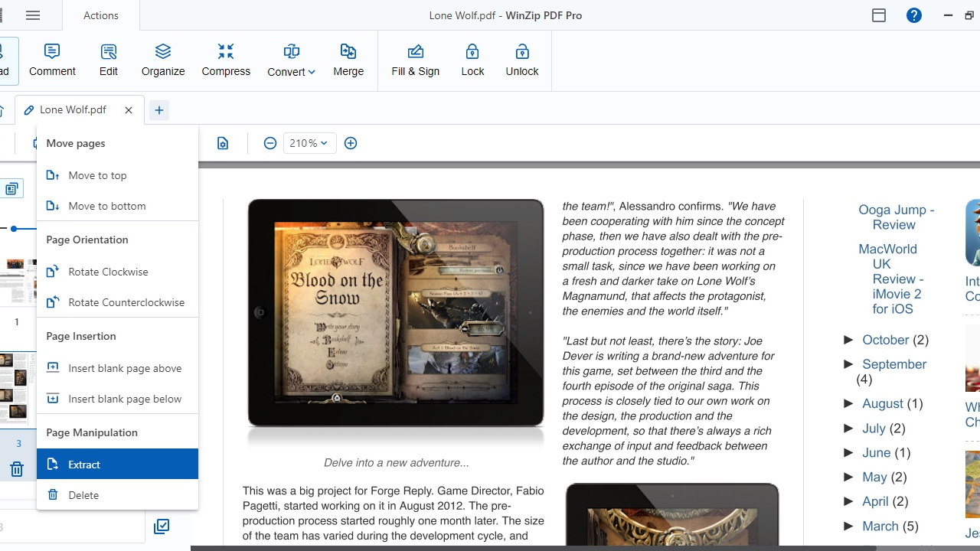This screenshot has height=551, width=980.
Task: Click the select-all checkbox icon in thumbnails panel
Action: click(x=162, y=527)
